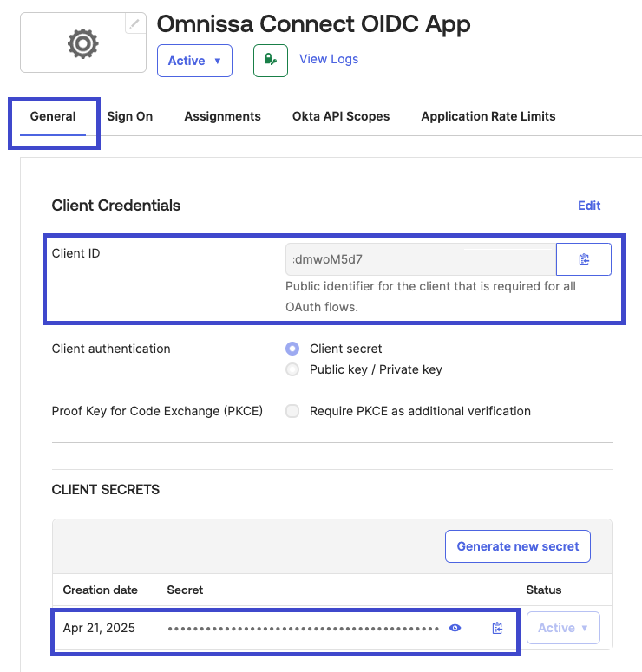Viewport: 642px width, 672px height.
Task: Click the green lock push status icon
Action: click(271, 61)
